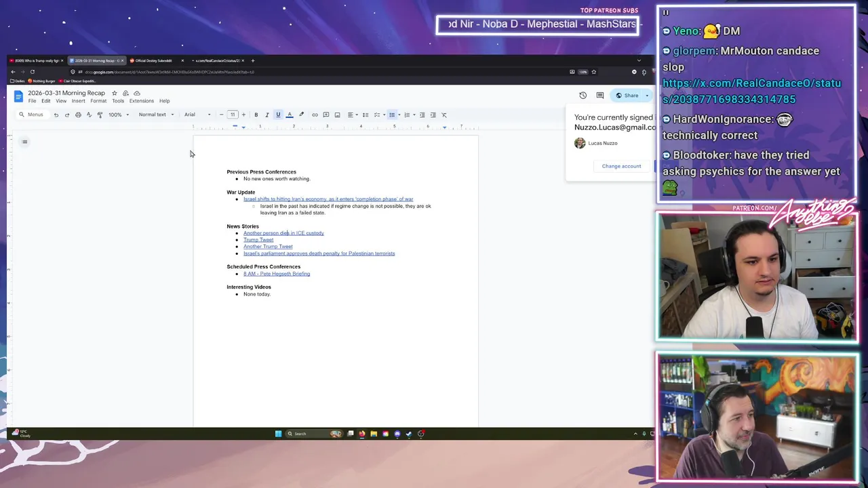Image resolution: width=868 pixels, height=488 pixels.
Task: Increase indent of the paragraph
Action: [x=433, y=115]
